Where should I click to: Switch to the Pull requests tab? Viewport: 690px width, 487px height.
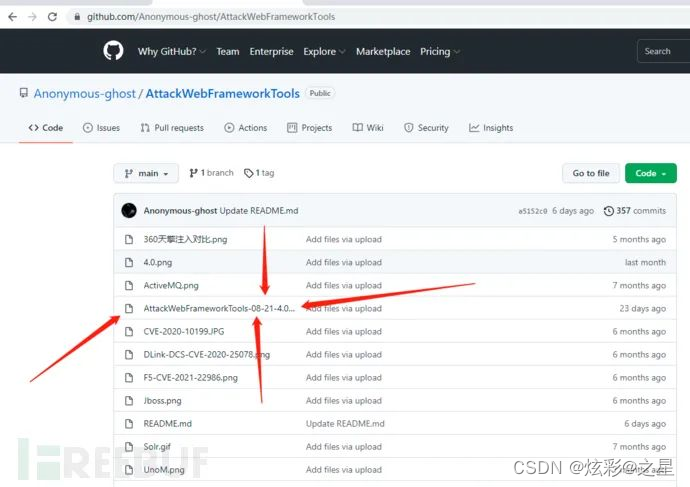point(172,128)
